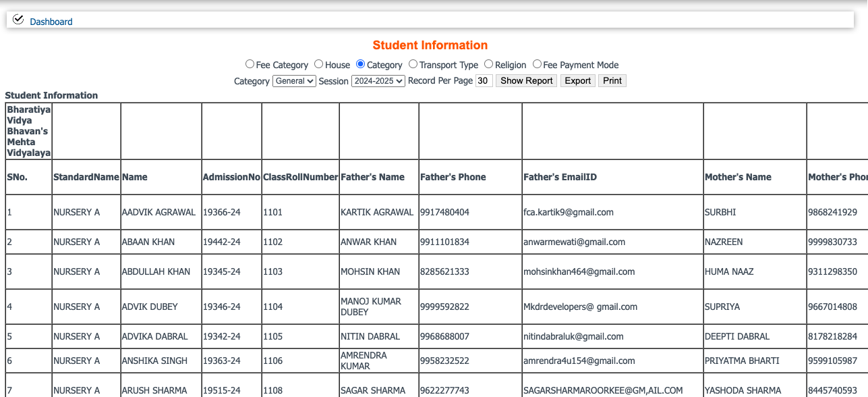
Task: Expand the Session dropdown 2024-2025
Action: pyautogui.click(x=378, y=81)
